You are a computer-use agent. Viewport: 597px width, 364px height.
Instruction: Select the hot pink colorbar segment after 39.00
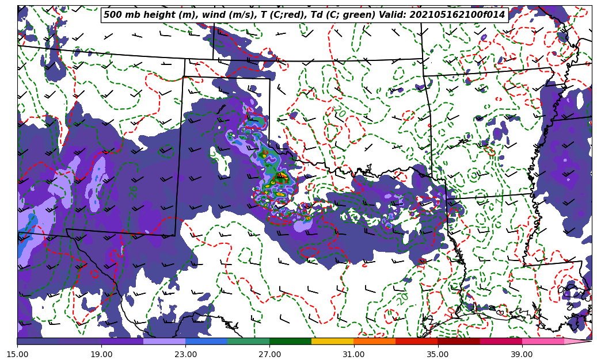tap(543, 341)
